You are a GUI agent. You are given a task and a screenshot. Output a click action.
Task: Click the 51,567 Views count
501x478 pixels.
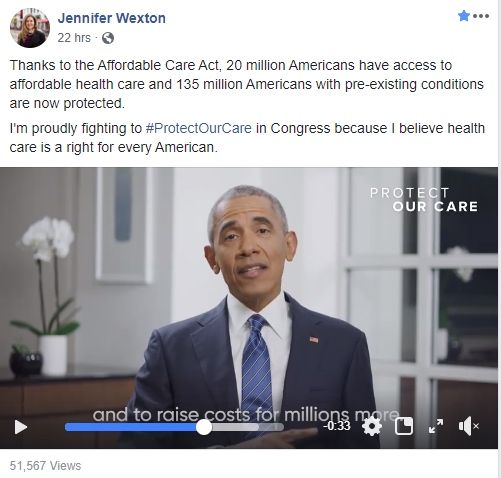(45, 466)
